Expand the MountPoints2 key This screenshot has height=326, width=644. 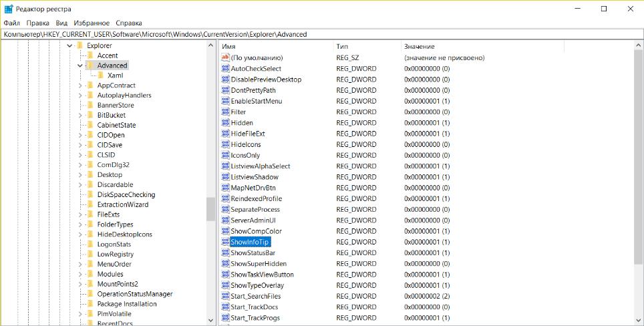pyautogui.click(x=80, y=284)
